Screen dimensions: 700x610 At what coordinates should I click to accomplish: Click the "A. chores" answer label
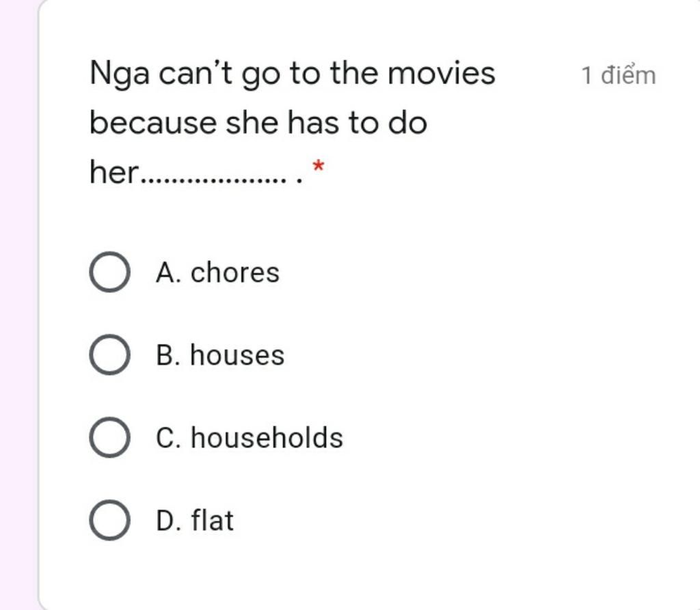point(217,272)
